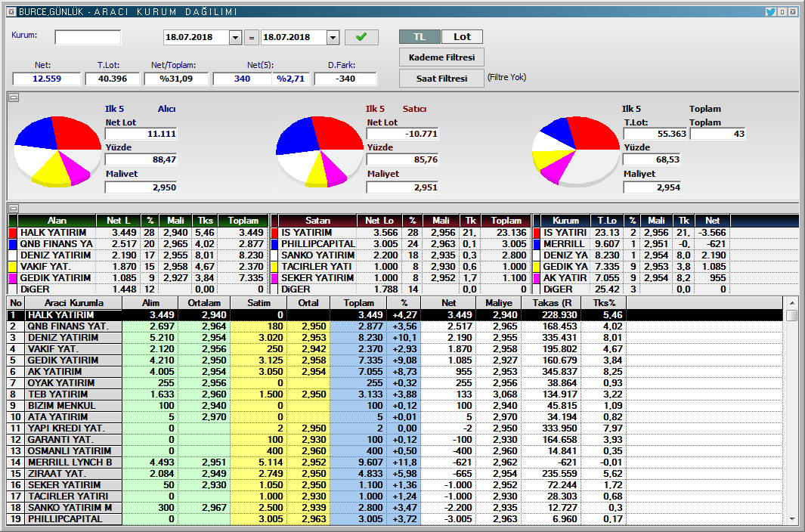805x532 pixels.
Task: Click the magenta swatch beside SEKER YATIRIM in Satan table
Action: 274,278
